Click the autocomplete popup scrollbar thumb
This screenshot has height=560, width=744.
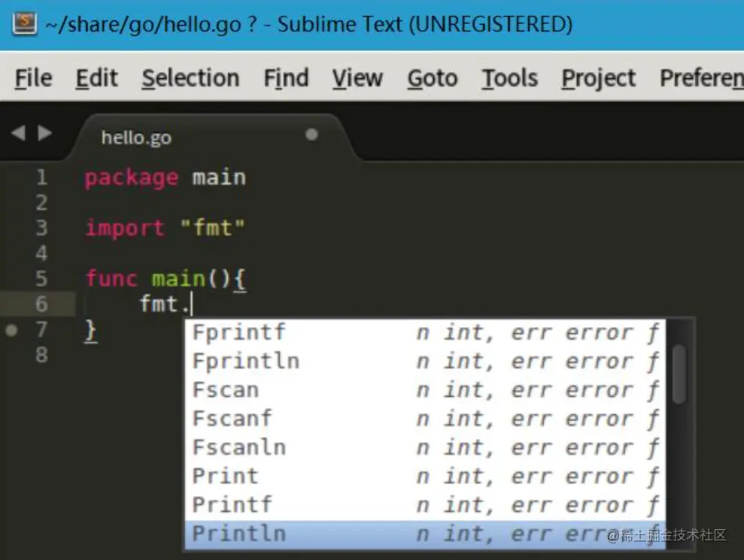(679, 374)
